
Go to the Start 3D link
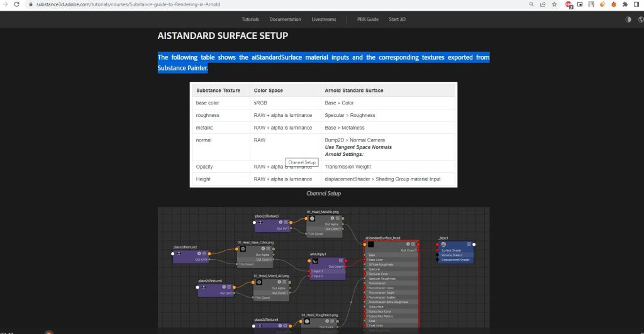click(x=397, y=19)
